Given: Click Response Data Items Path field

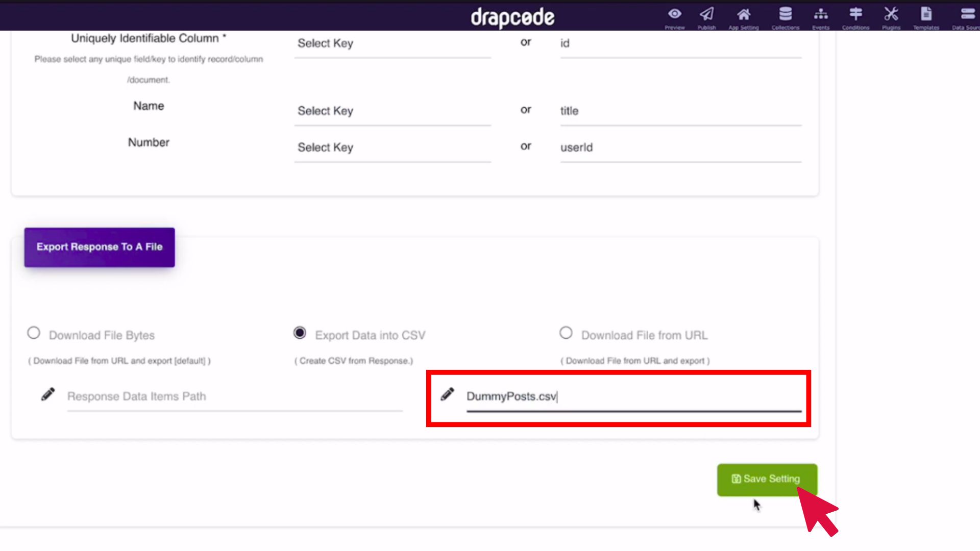Looking at the screenshot, I should [235, 396].
